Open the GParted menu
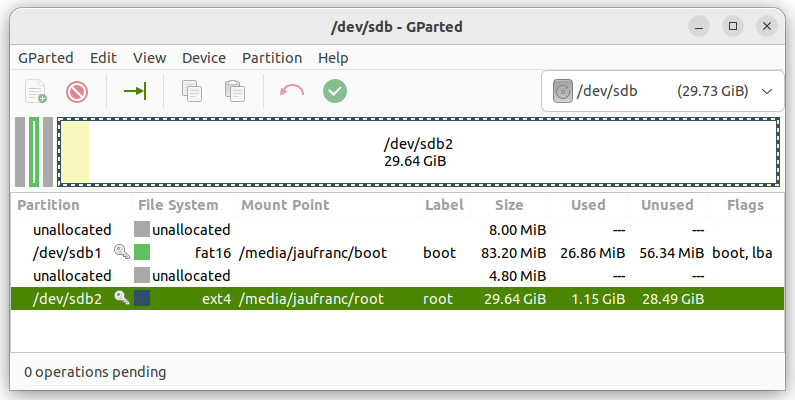Image resolution: width=795 pixels, height=400 pixels. (x=46, y=58)
